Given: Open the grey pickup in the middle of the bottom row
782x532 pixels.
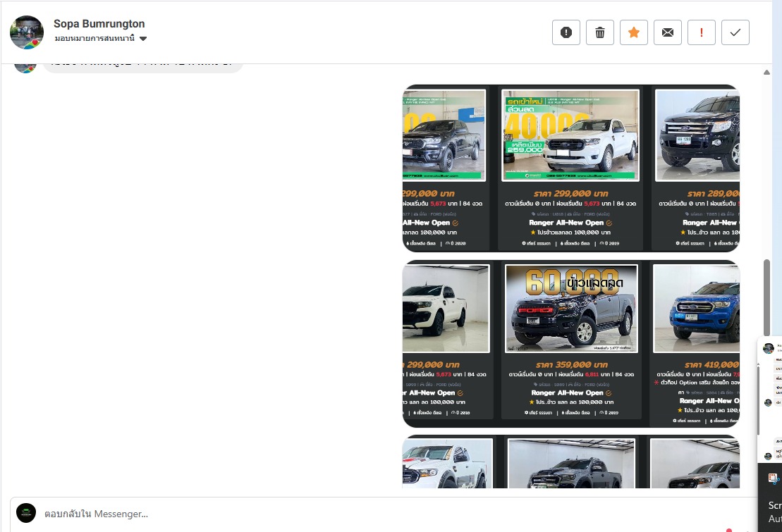Looking at the screenshot, I should click(572, 463).
